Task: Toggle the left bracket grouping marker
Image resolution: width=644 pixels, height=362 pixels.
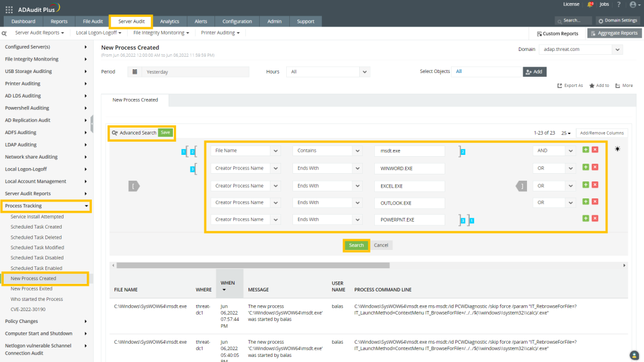Action: [135, 186]
